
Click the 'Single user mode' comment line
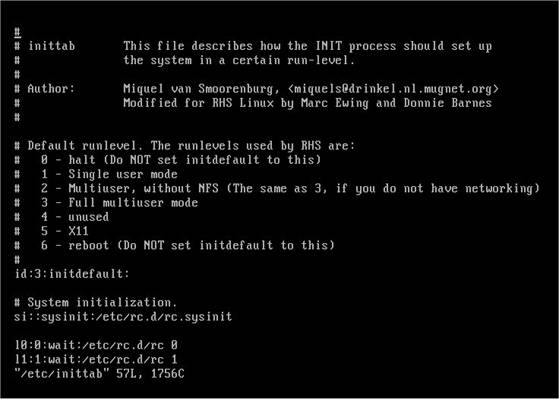click(x=123, y=174)
